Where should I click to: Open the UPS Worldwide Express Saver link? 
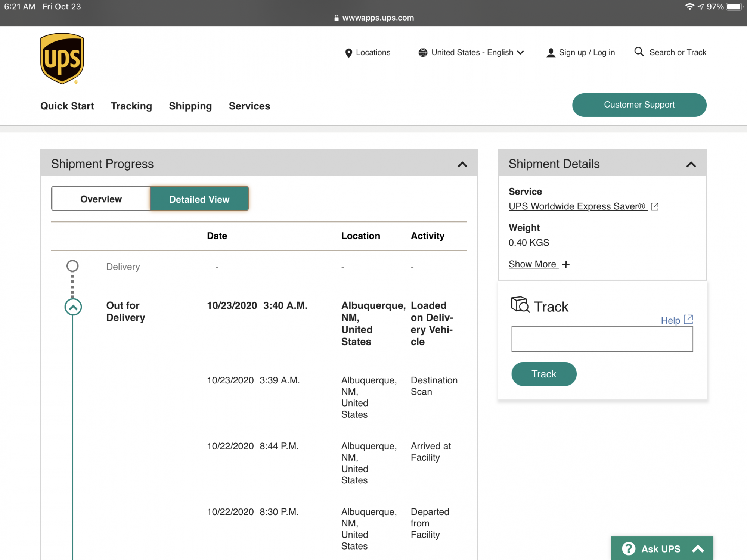click(577, 206)
